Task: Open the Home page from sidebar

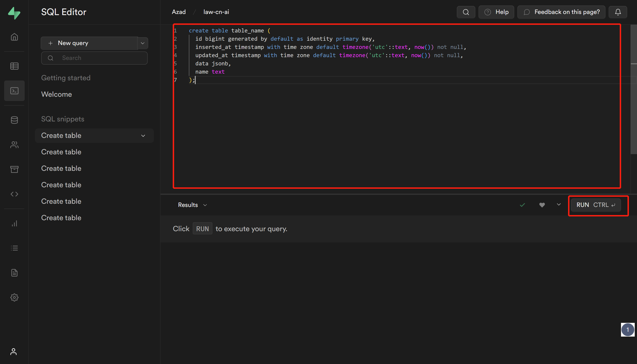Action: [x=14, y=37]
